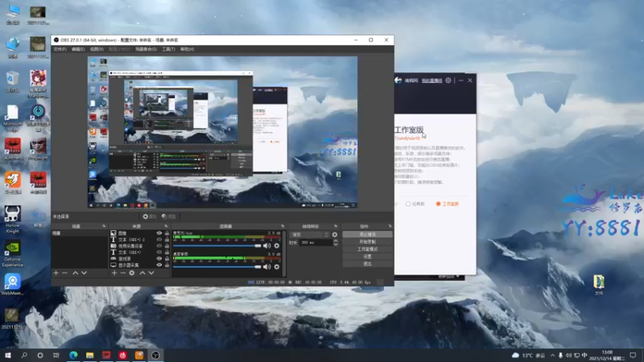Hide the 显示器采集 source via its eye icon
The height and width of the screenshot is (362, 644).
coord(159,265)
